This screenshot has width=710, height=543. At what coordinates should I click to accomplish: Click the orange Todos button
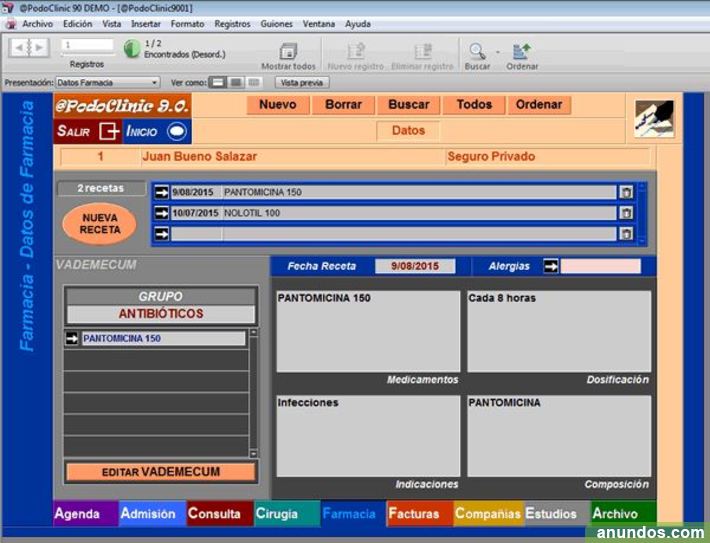[x=474, y=105]
